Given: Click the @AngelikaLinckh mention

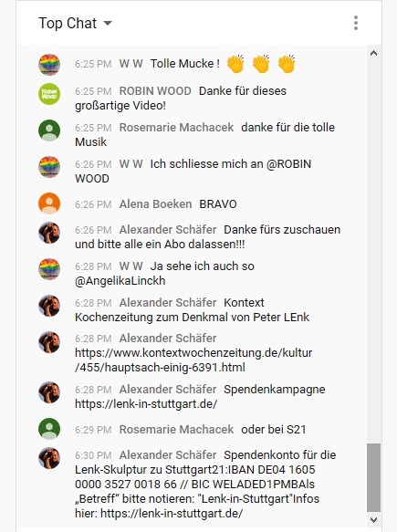Looking at the screenshot, I should tap(120, 281).
